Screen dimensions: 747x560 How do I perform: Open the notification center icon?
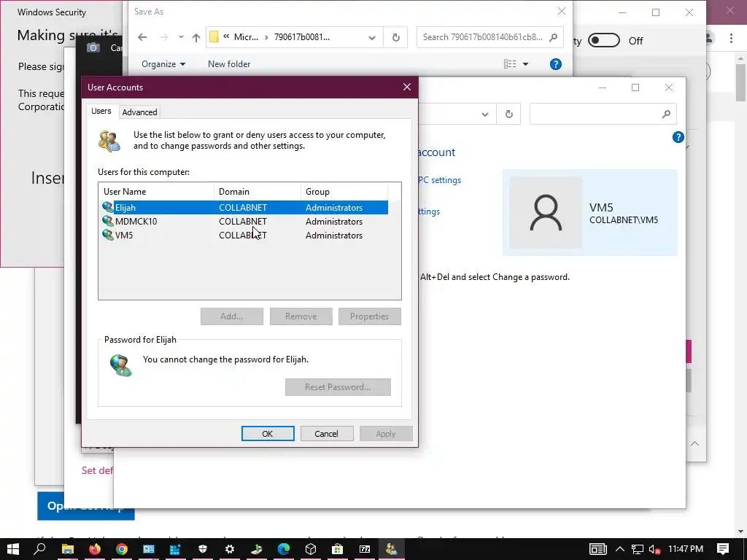click(x=723, y=549)
